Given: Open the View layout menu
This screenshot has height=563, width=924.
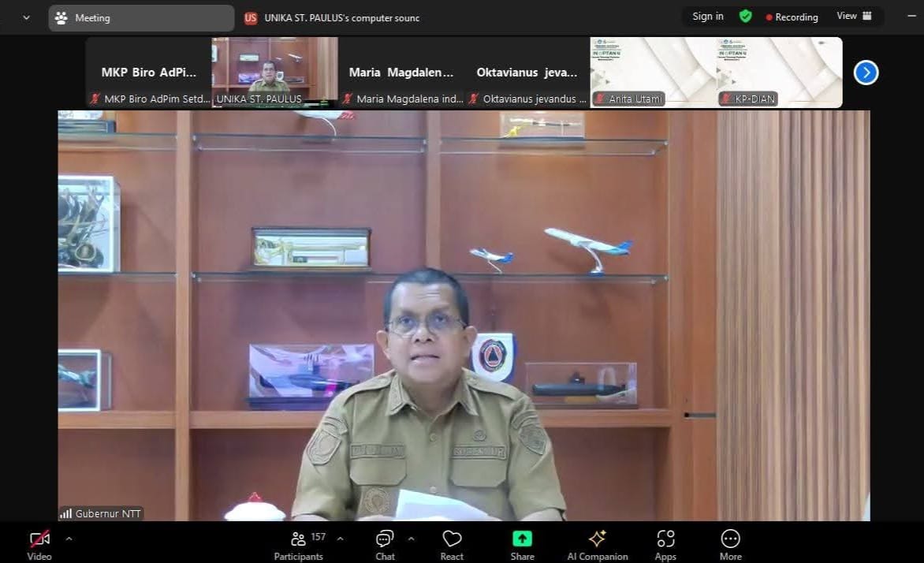Looking at the screenshot, I should (x=854, y=17).
